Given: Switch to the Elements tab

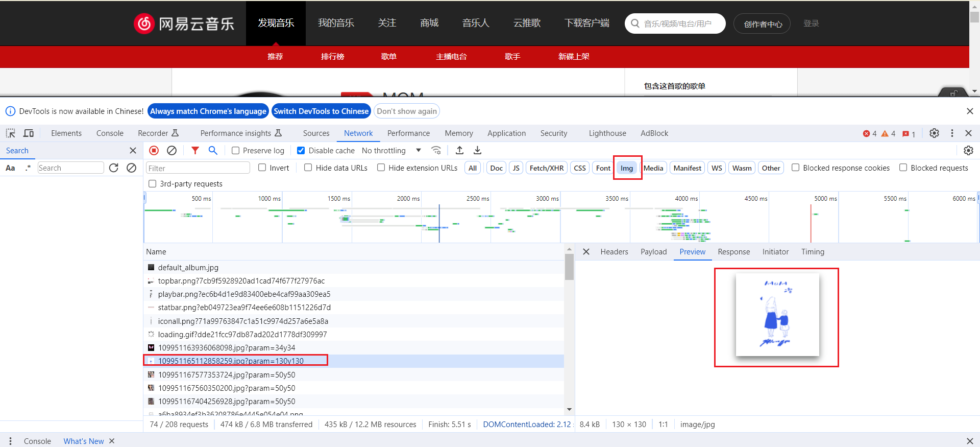Looking at the screenshot, I should pyautogui.click(x=66, y=133).
